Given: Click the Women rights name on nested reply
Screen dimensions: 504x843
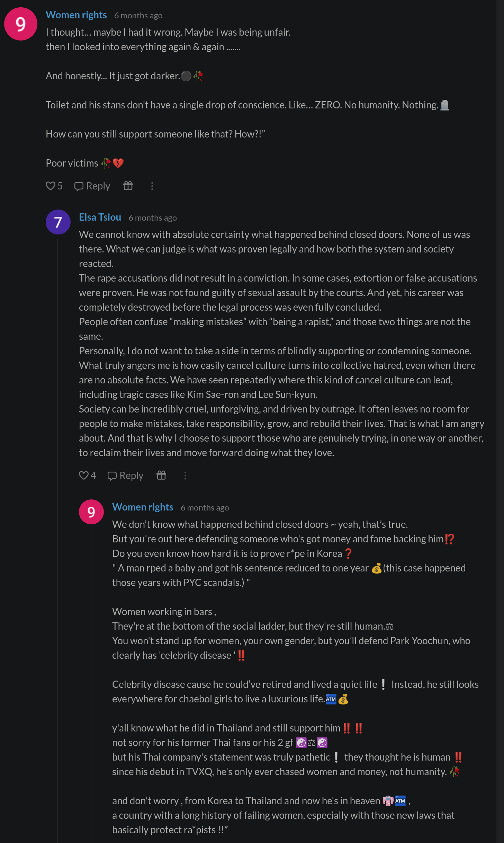Looking at the screenshot, I should 143,507.
